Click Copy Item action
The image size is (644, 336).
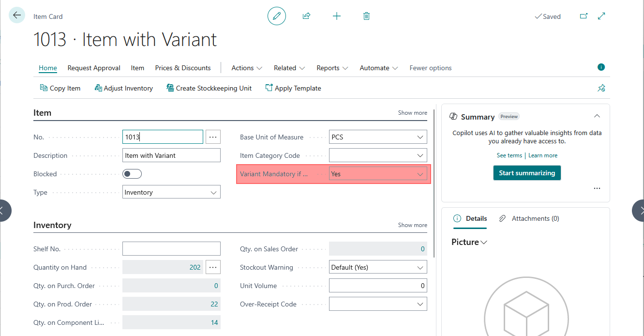click(60, 88)
